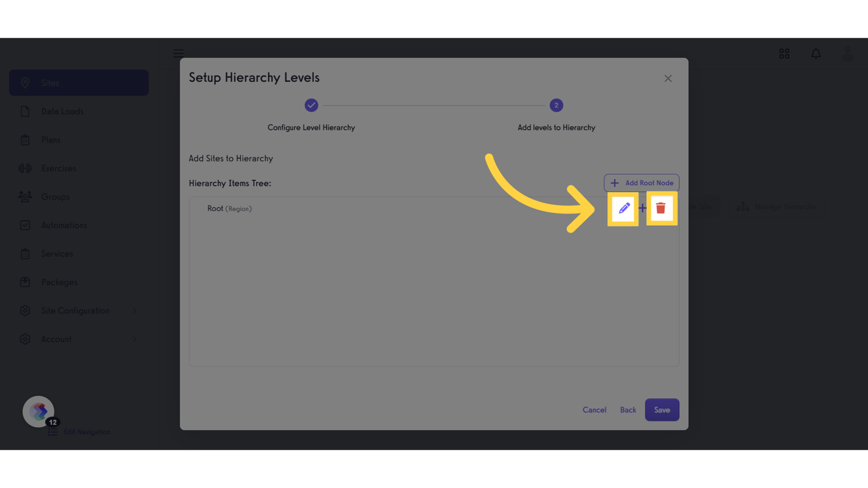
Task: Go Back to previous step
Action: [x=628, y=410]
